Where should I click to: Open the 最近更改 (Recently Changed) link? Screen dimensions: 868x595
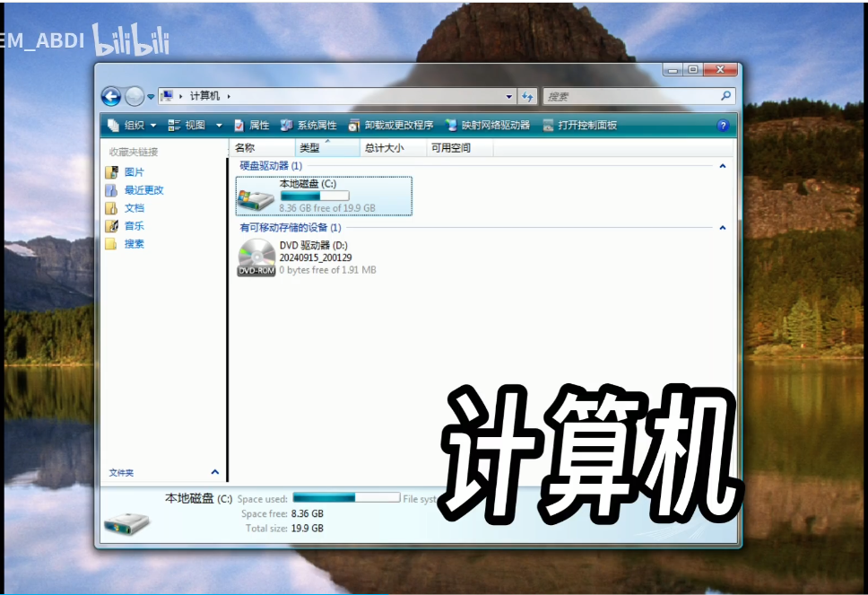(x=143, y=189)
